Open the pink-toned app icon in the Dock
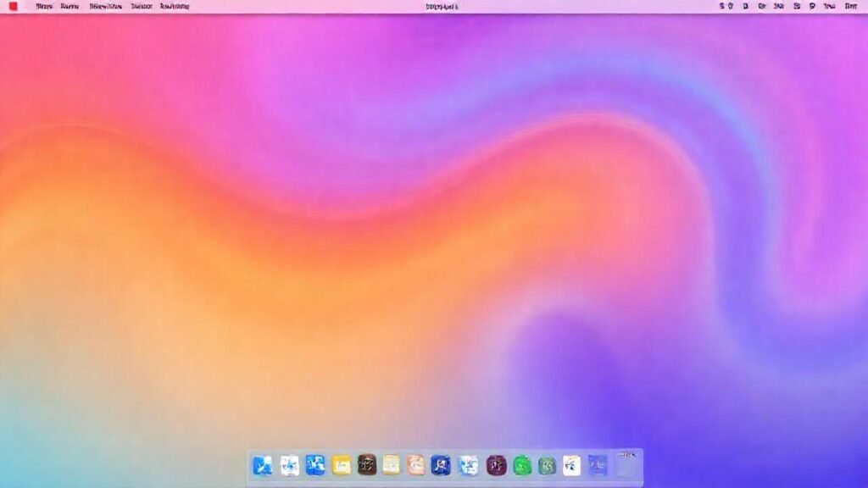This screenshot has height=488, width=868. point(416,464)
